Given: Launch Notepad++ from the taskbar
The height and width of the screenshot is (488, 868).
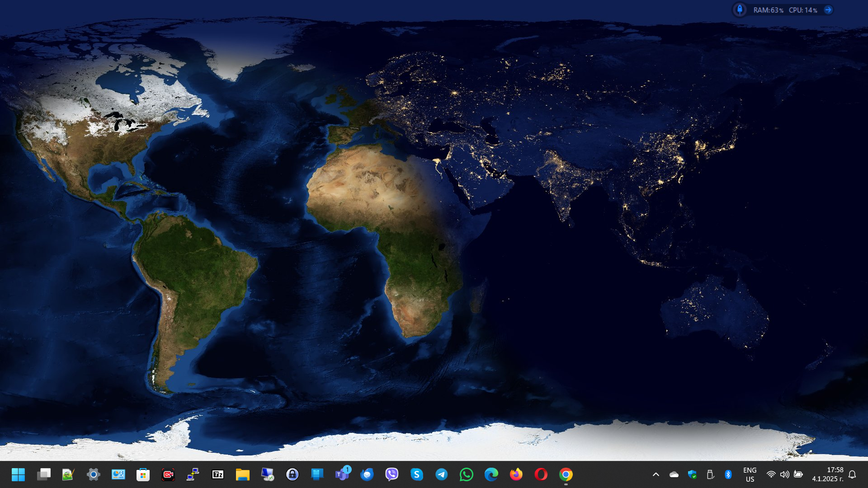Looking at the screenshot, I should [x=68, y=474].
